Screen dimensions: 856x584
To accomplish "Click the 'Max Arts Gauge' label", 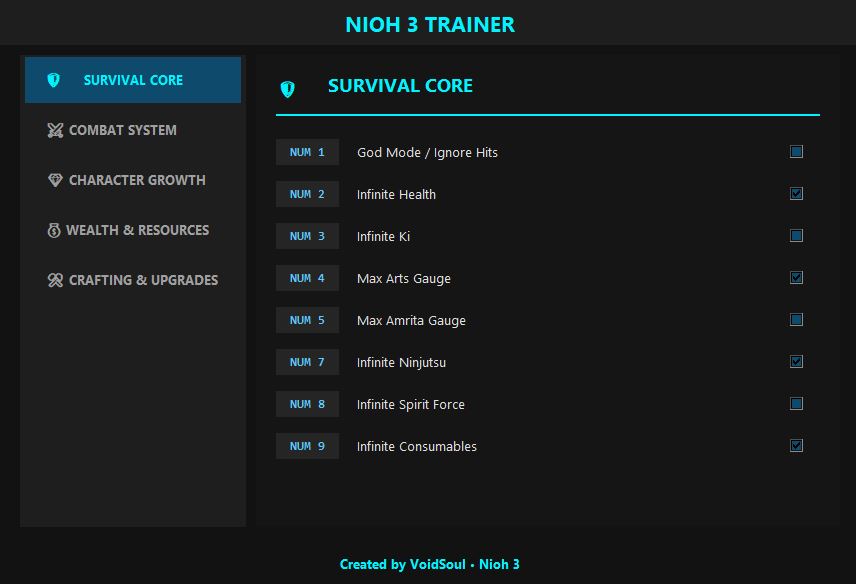I will [x=404, y=279].
